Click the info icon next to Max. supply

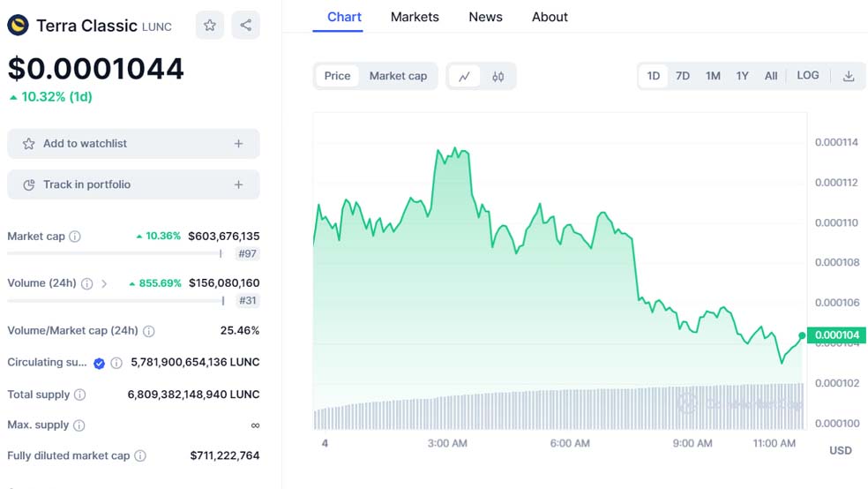coord(79,425)
